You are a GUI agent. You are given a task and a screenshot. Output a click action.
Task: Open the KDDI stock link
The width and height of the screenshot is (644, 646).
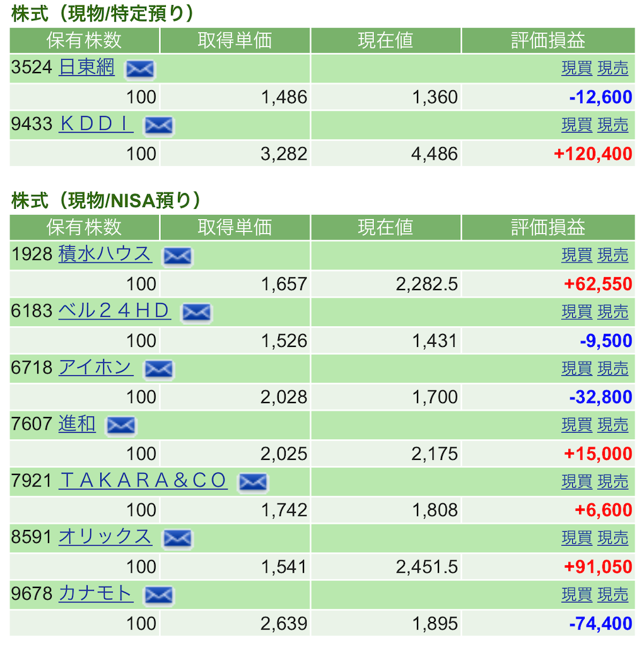click(x=96, y=124)
